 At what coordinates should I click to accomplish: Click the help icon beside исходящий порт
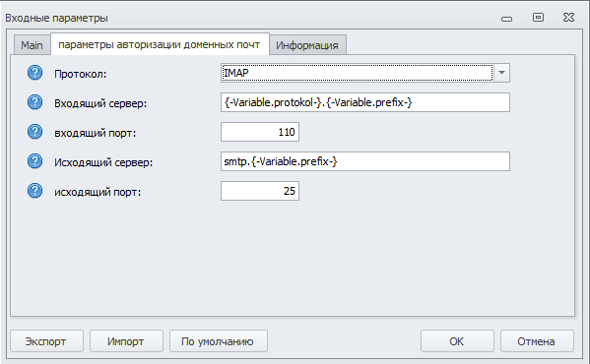coord(34,191)
